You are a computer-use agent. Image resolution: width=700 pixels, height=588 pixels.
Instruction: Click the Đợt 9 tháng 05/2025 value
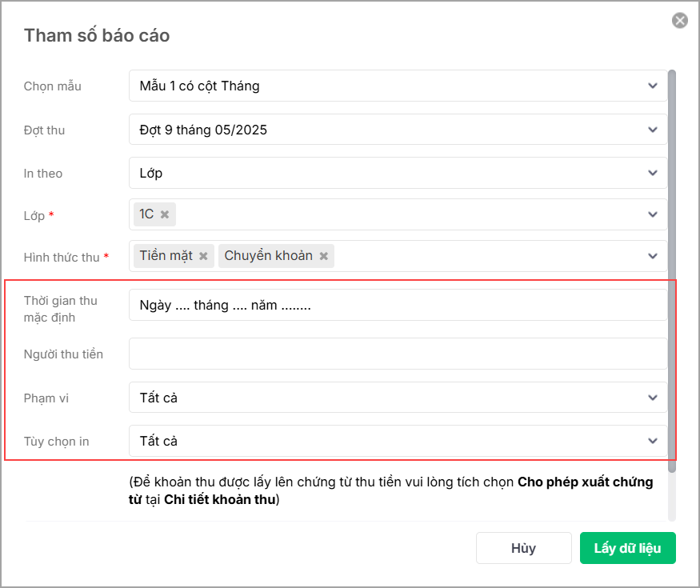tap(203, 129)
